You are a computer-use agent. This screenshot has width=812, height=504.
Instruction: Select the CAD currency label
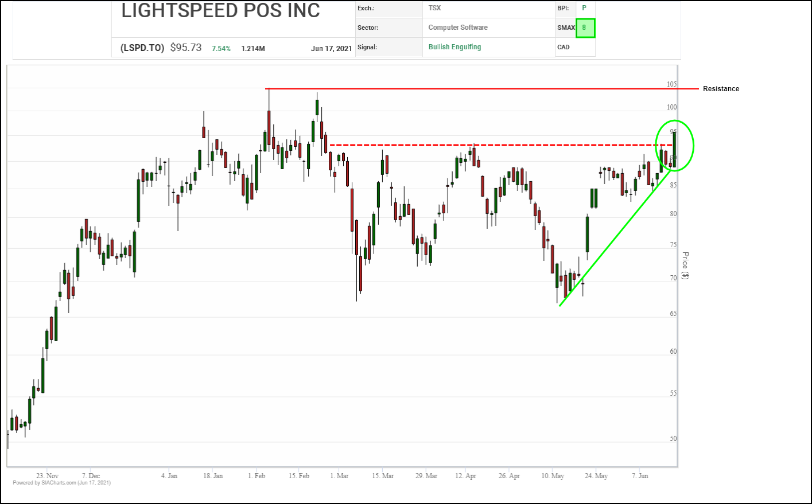tap(564, 47)
